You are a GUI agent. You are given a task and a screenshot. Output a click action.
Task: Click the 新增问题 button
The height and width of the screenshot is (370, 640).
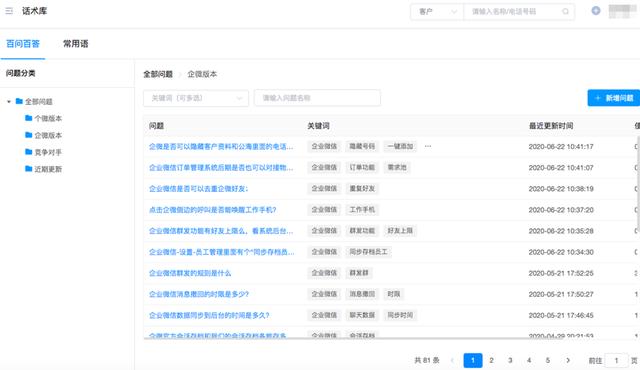[x=614, y=98]
